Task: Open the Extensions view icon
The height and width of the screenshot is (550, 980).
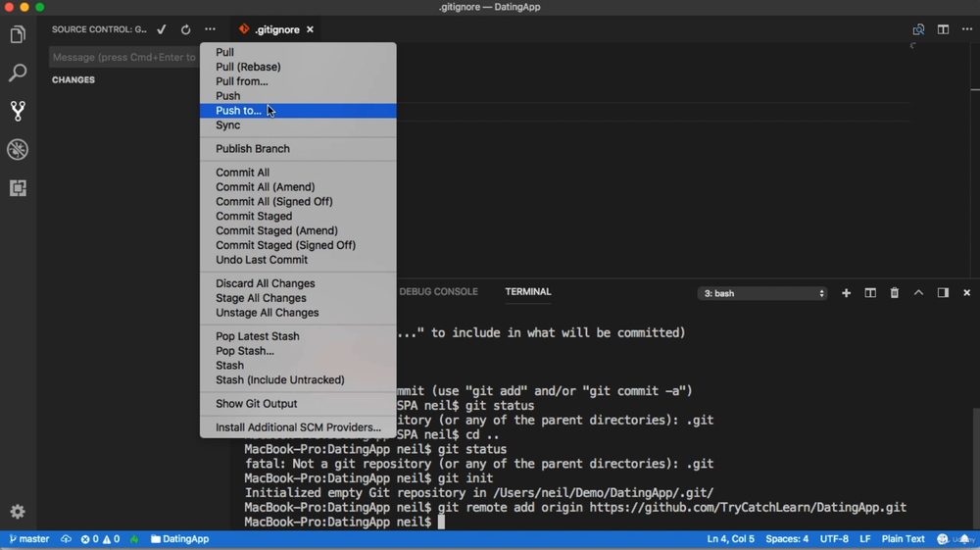Action: tap(18, 188)
